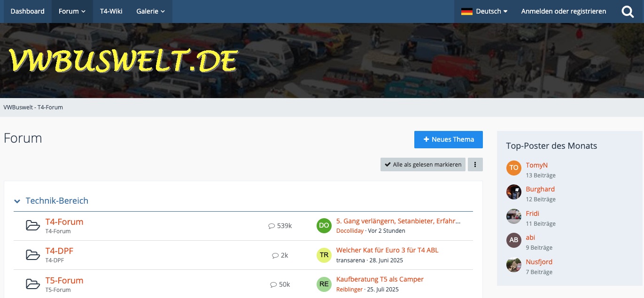Open the Forum dropdown menu
This screenshot has width=644, height=298.
click(x=72, y=11)
